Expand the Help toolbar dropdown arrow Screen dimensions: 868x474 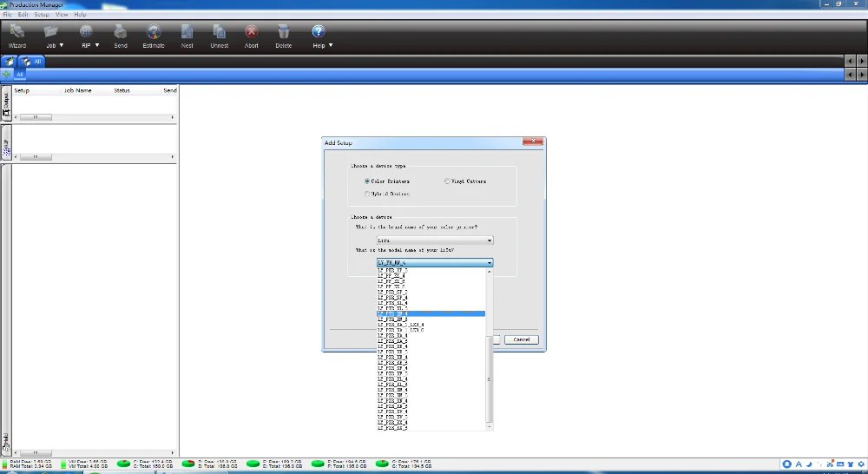coord(331,45)
